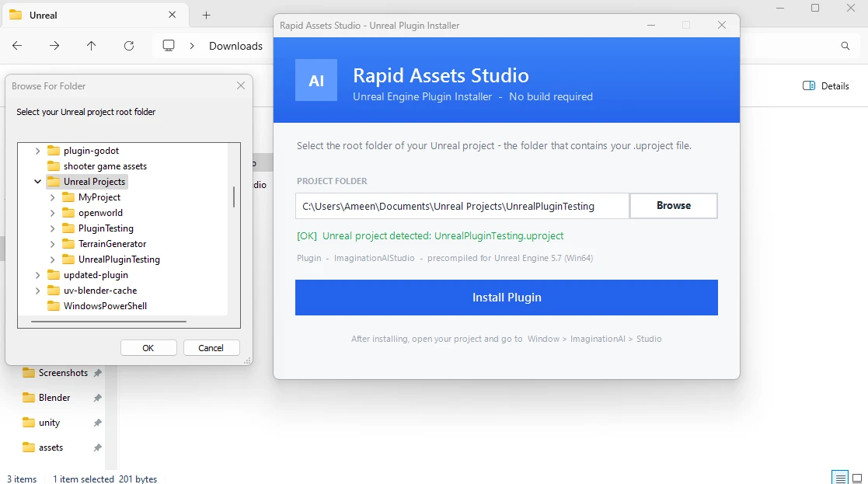Select openworld in the folder tree

click(x=92, y=212)
